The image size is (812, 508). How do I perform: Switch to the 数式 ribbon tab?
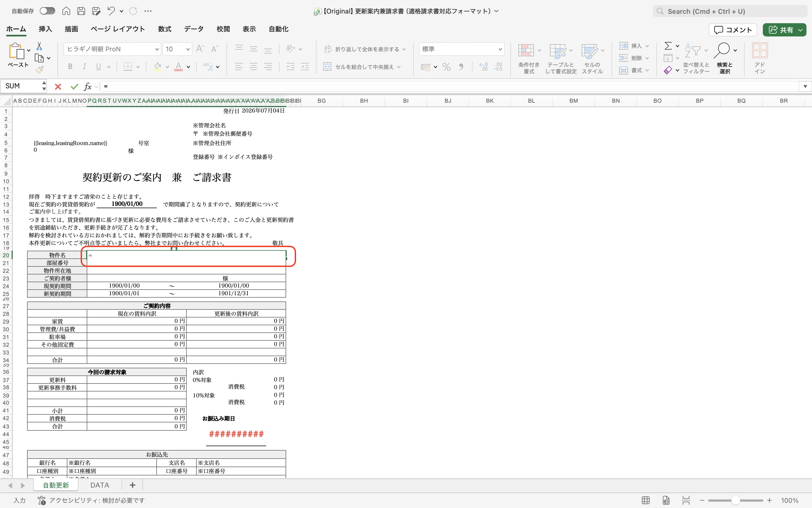pos(165,29)
